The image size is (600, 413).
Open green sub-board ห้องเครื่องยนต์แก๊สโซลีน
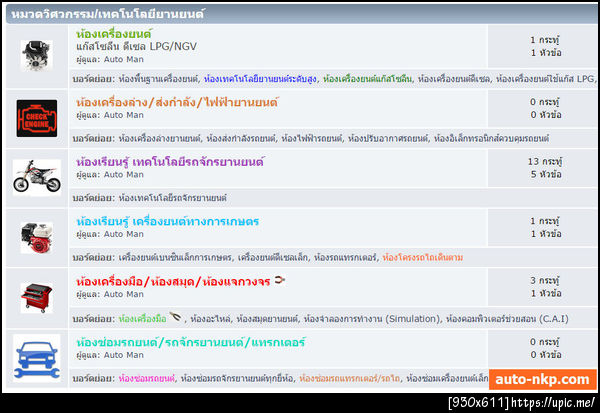pos(367,79)
